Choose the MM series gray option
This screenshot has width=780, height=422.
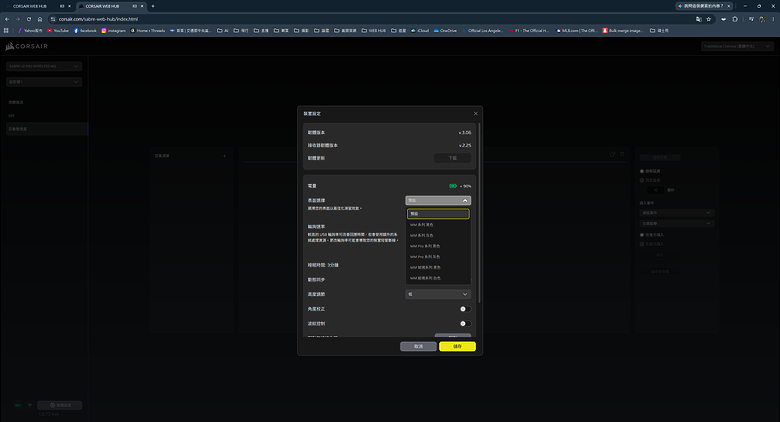click(438, 235)
